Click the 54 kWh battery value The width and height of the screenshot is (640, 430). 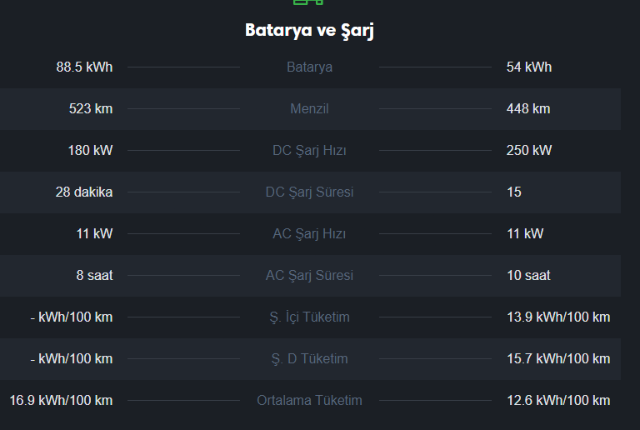(x=529, y=67)
